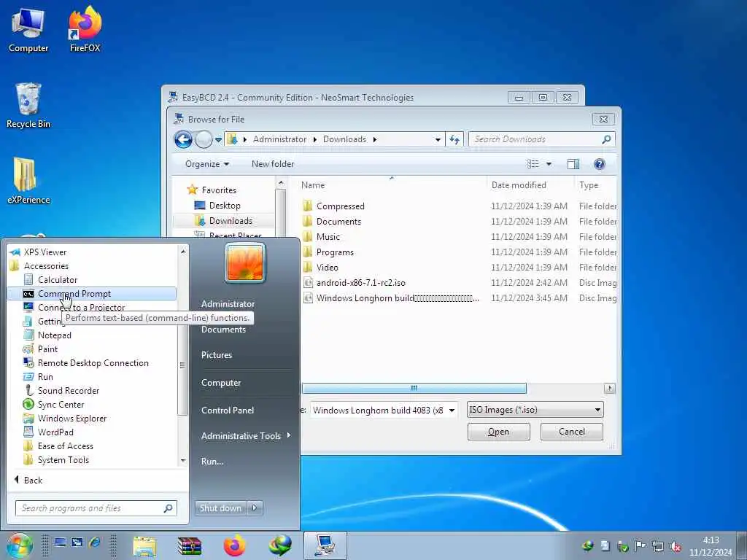Select Desktop under Favorites
The height and width of the screenshot is (560, 747).
[224, 206]
